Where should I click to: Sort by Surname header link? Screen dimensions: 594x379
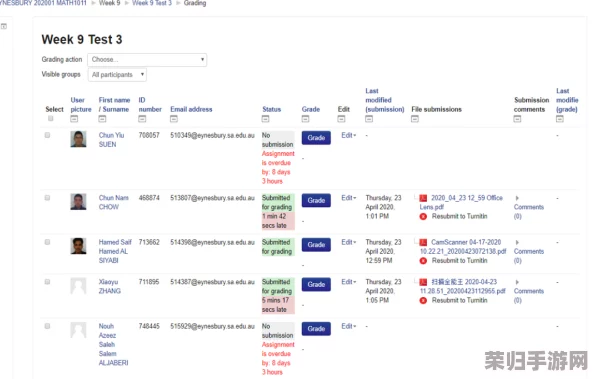click(x=116, y=109)
